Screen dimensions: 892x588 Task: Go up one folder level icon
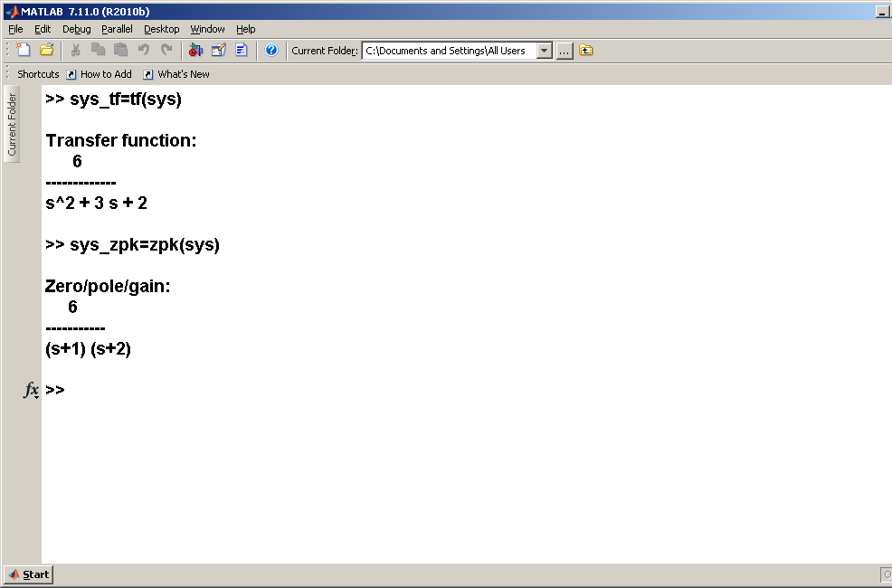tap(586, 50)
